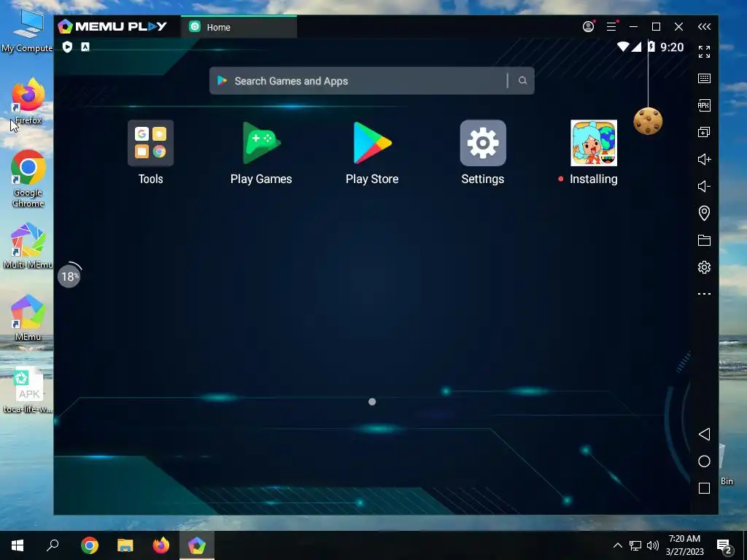Click the search magnifier button

(x=522, y=81)
